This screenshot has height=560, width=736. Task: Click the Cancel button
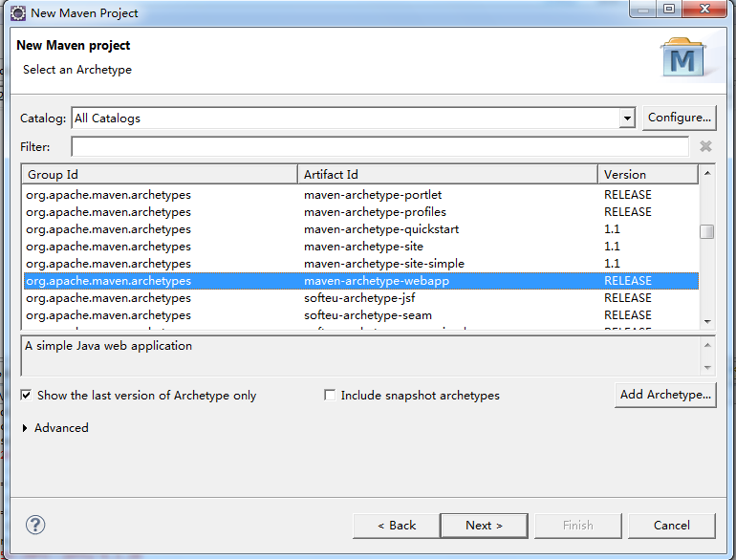pos(672,526)
